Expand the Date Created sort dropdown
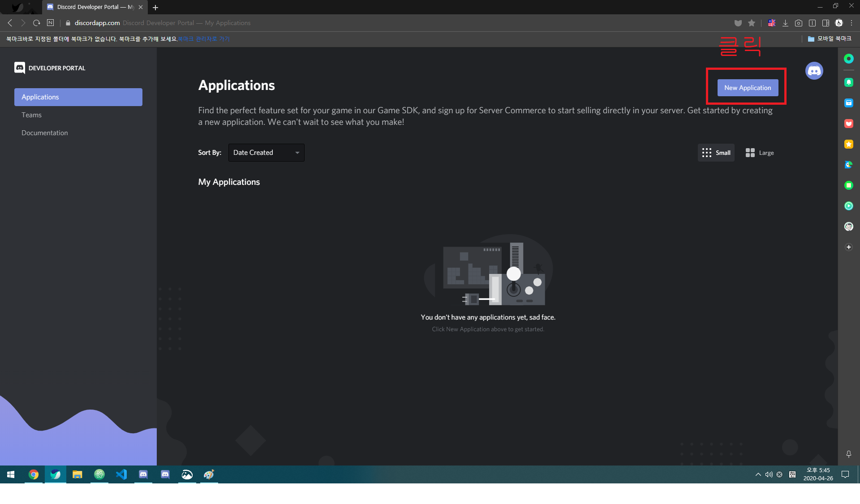This screenshot has width=860, height=504. pos(267,153)
